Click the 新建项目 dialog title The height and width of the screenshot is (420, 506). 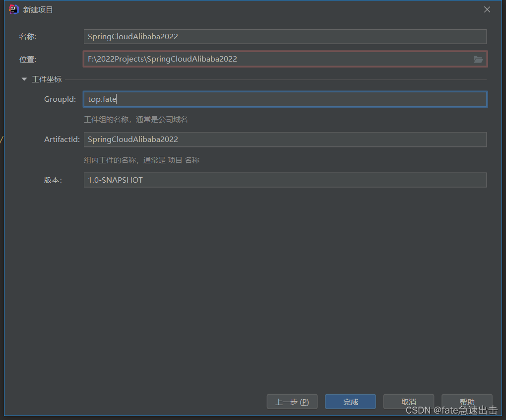[x=38, y=10]
